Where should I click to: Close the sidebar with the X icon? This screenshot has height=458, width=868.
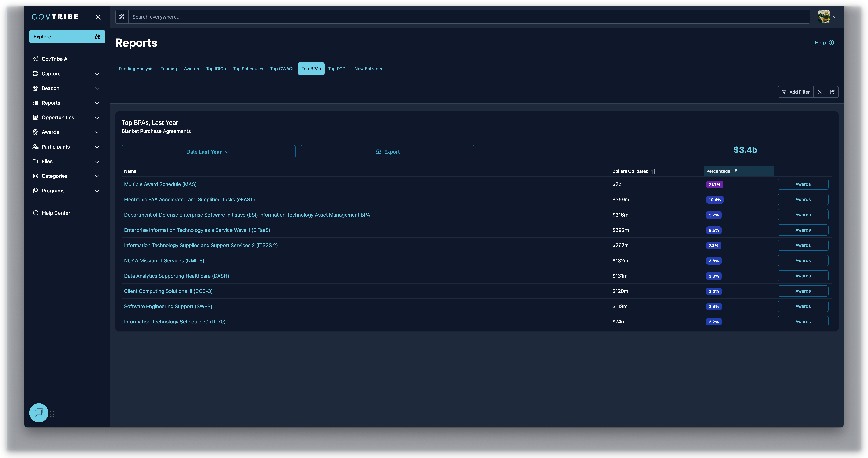98,17
